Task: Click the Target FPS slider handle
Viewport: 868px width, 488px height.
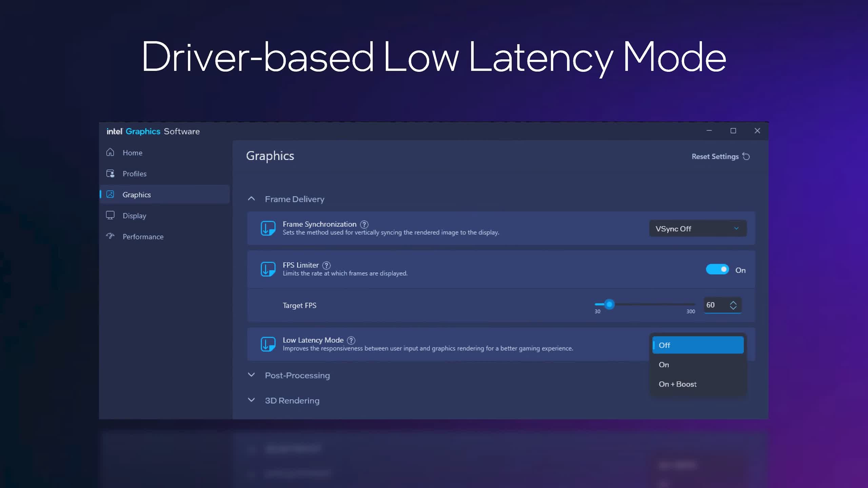Action: (609, 304)
